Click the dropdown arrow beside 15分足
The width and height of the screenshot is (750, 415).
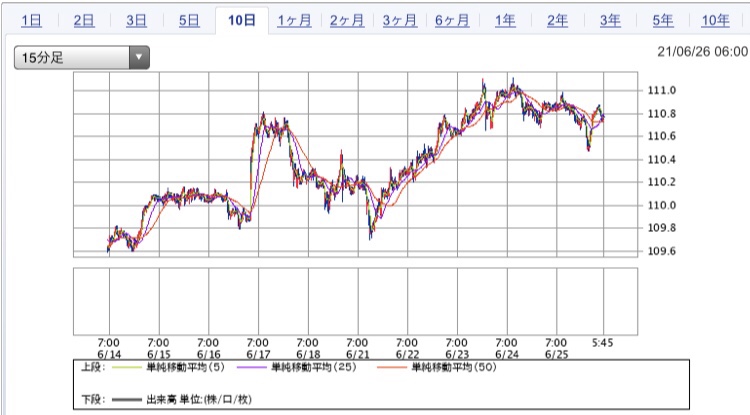[139, 58]
